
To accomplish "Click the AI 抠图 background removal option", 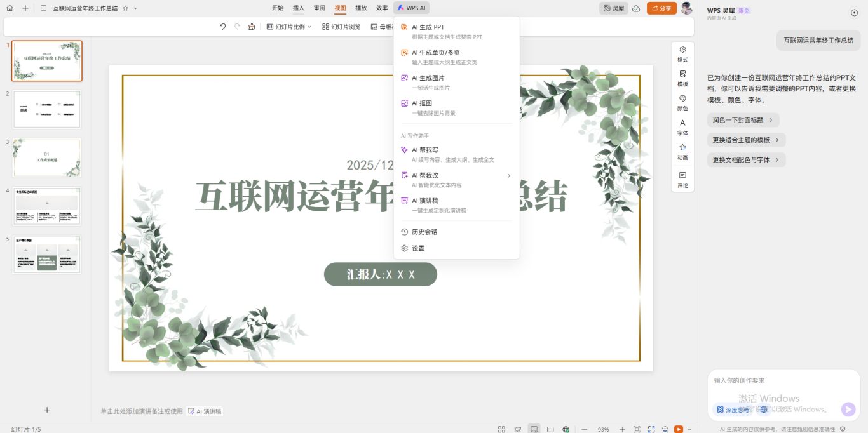I will (x=424, y=103).
